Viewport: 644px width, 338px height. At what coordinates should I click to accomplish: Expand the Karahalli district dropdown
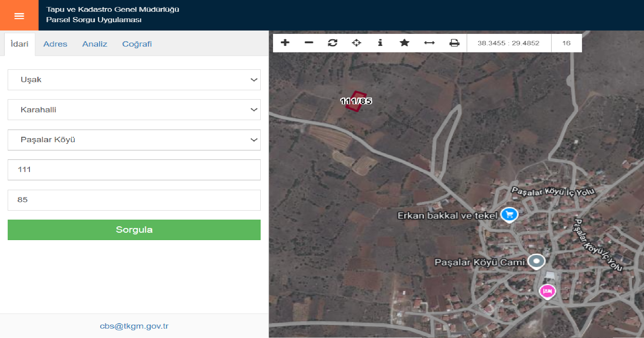click(x=134, y=110)
